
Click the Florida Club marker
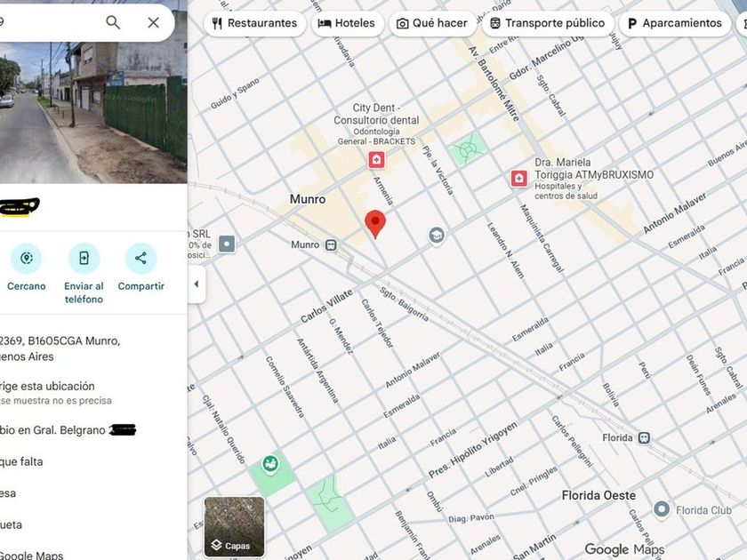[x=662, y=509]
